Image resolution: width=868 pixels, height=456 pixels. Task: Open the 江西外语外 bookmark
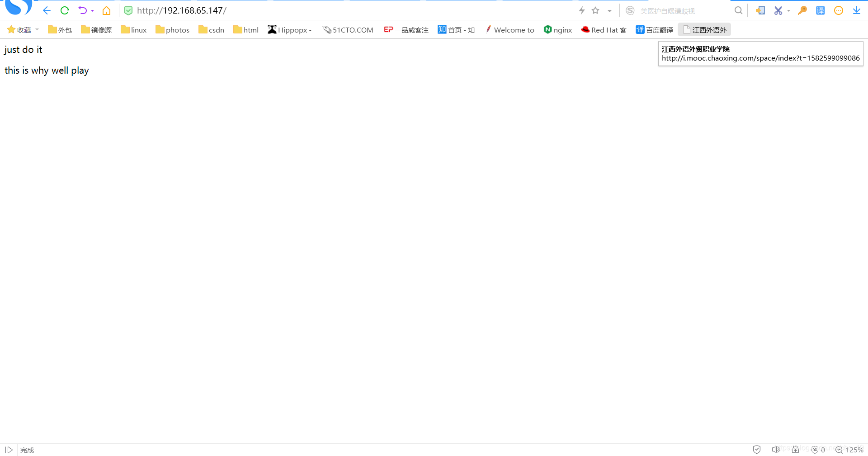[x=704, y=30]
